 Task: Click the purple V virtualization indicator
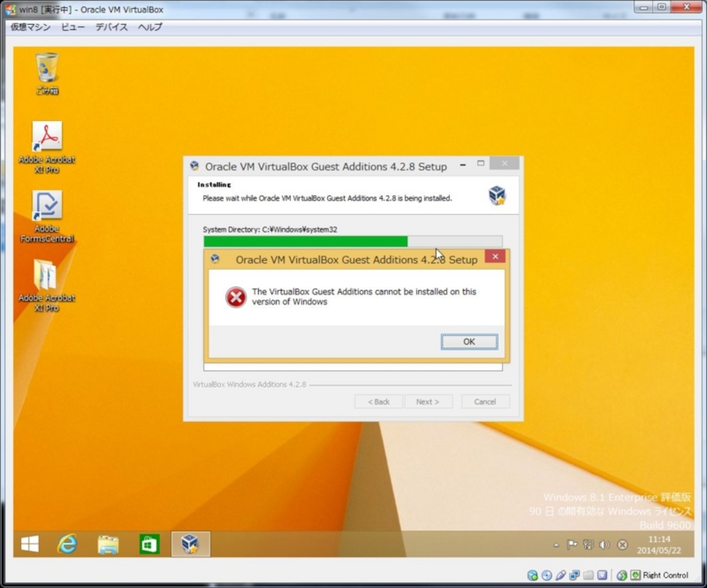click(602, 575)
